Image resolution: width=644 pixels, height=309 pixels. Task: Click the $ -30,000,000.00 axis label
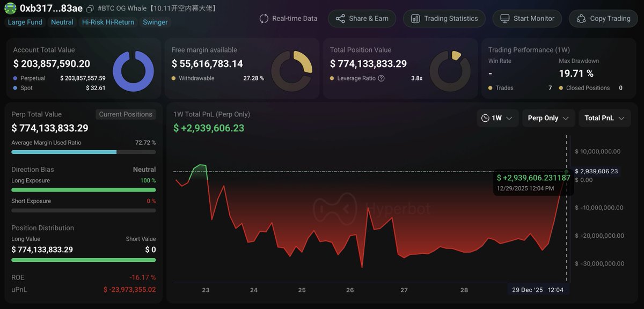click(599, 263)
